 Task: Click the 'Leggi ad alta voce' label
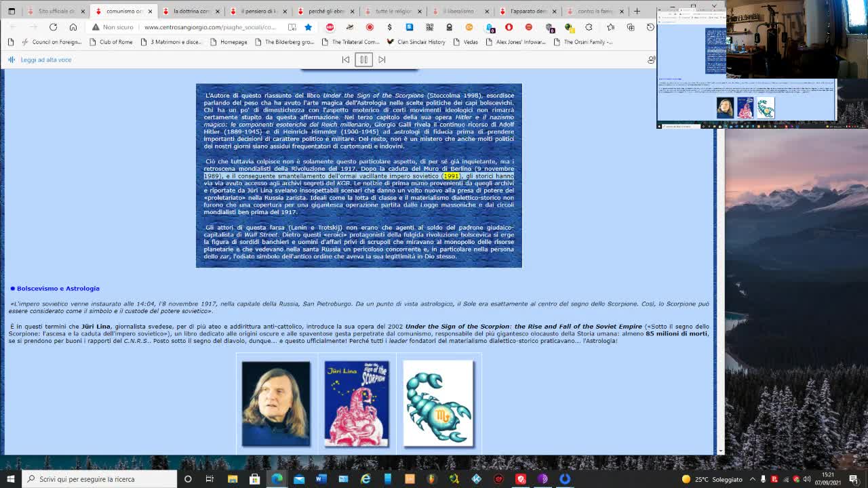[46, 60]
